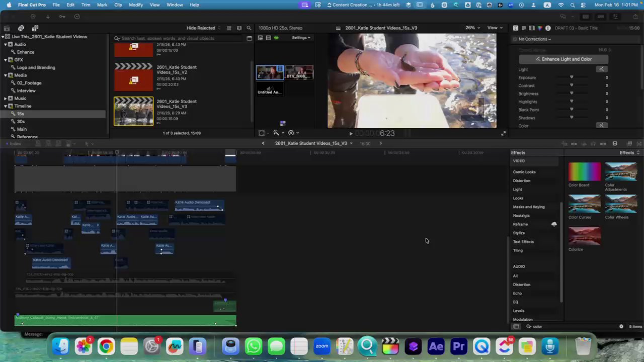Toggle the clip filter window icon beside search

(x=249, y=38)
